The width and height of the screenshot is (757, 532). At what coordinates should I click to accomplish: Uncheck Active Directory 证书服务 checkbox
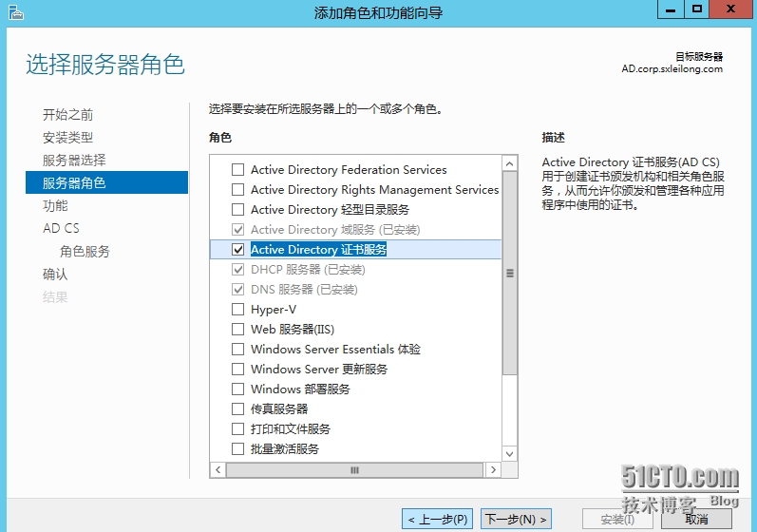[x=238, y=250]
